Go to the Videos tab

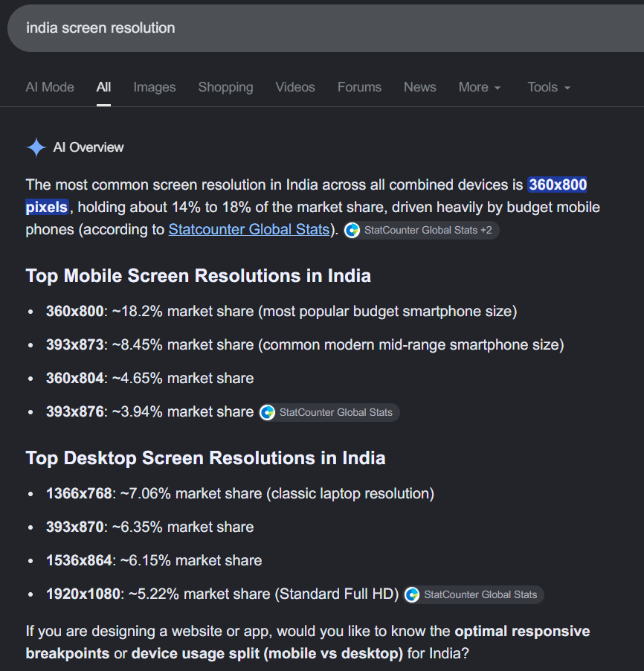295,87
